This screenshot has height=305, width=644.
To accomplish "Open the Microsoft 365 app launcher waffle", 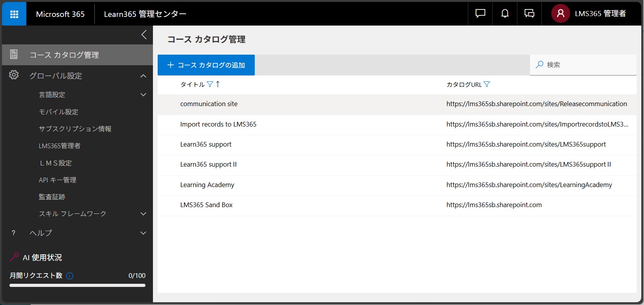I will click(x=14, y=14).
